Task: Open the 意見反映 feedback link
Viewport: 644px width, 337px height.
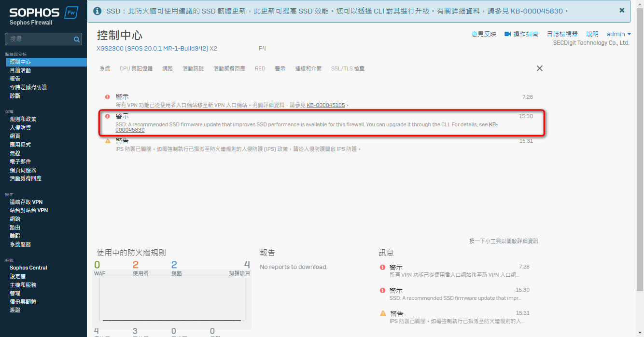Action: (484, 34)
